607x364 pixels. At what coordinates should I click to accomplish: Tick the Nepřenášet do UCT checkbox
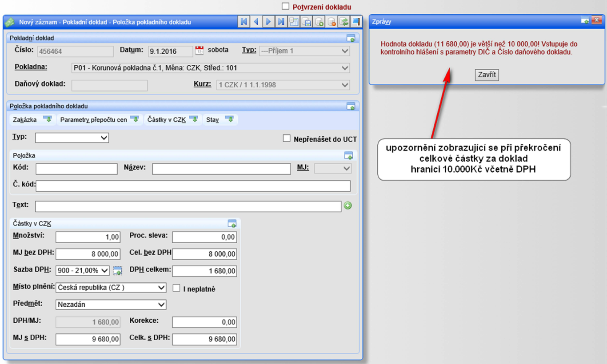pyautogui.click(x=287, y=138)
